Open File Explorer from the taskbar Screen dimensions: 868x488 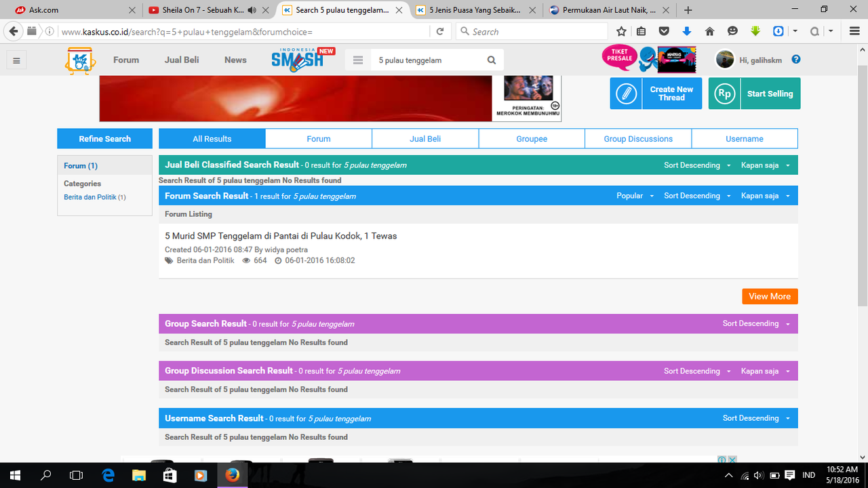coord(139,475)
